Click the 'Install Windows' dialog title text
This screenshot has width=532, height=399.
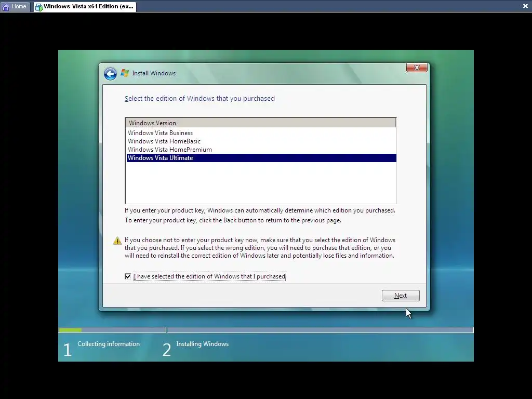154,73
